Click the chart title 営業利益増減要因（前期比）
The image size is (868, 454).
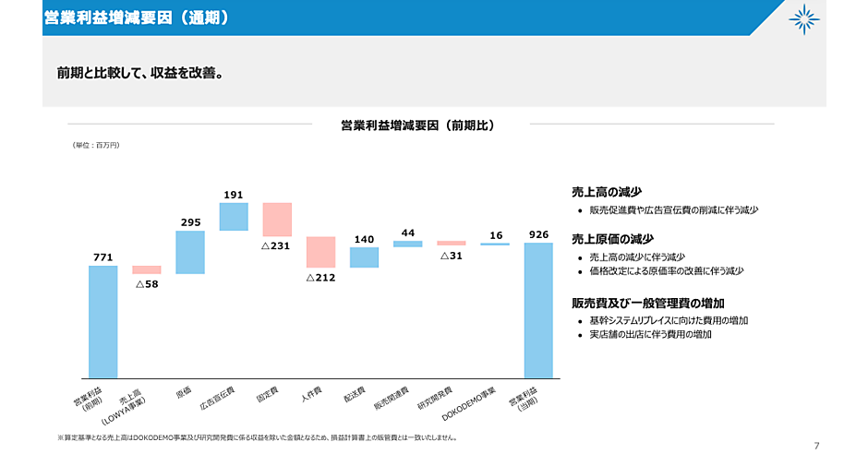[x=417, y=125]
